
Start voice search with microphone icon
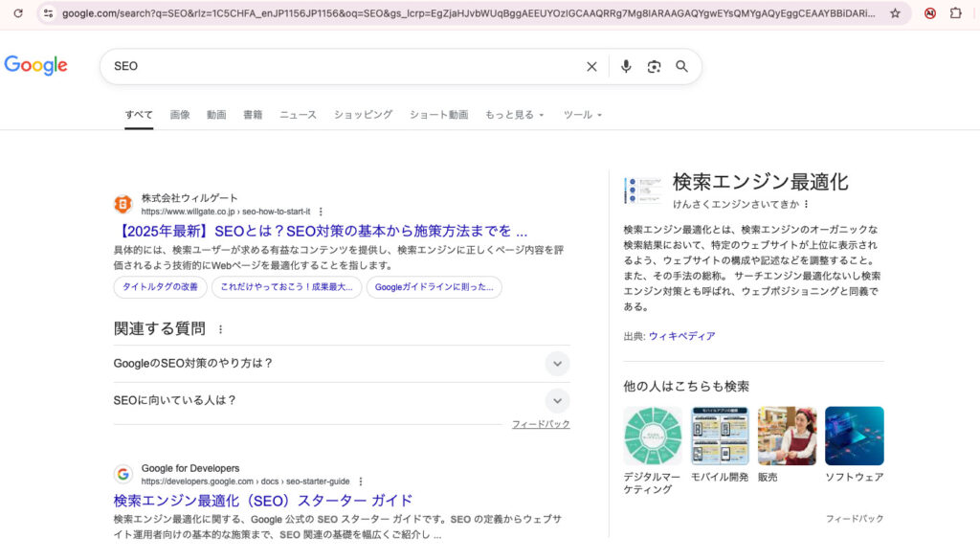pos(626,66)
